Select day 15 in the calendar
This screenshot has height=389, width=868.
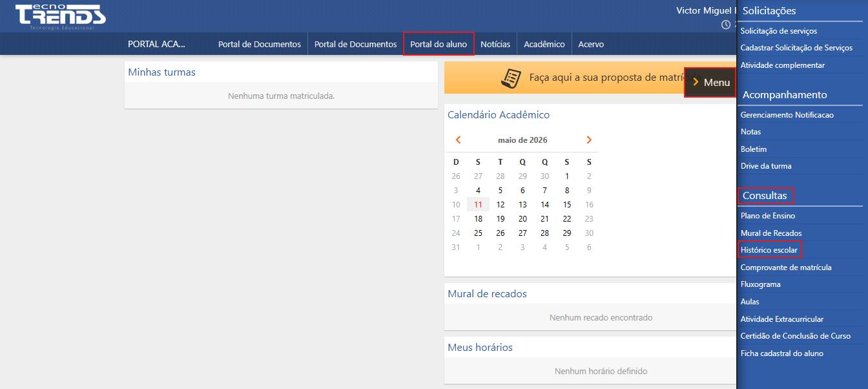566,204
